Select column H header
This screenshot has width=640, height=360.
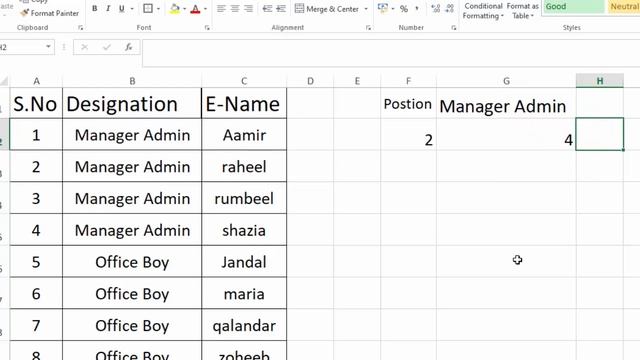pos(600,81)
